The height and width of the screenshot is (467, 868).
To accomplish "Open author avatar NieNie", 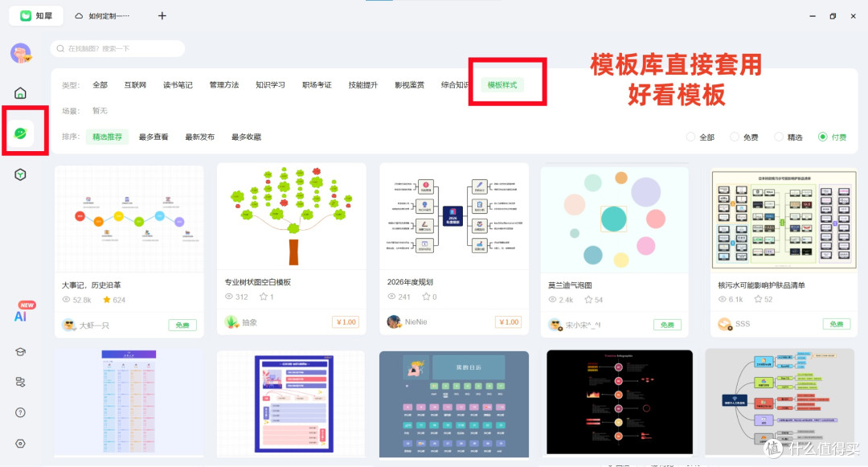I will pos(394,322).
